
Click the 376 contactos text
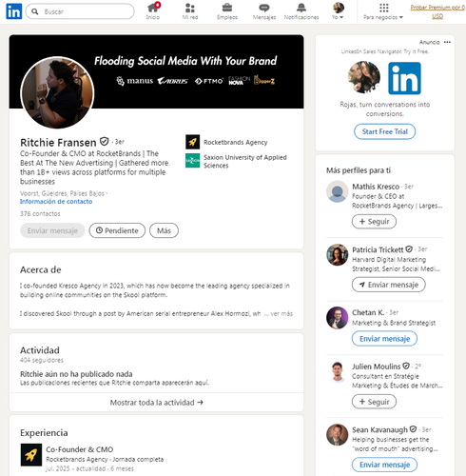coord(40,213)
